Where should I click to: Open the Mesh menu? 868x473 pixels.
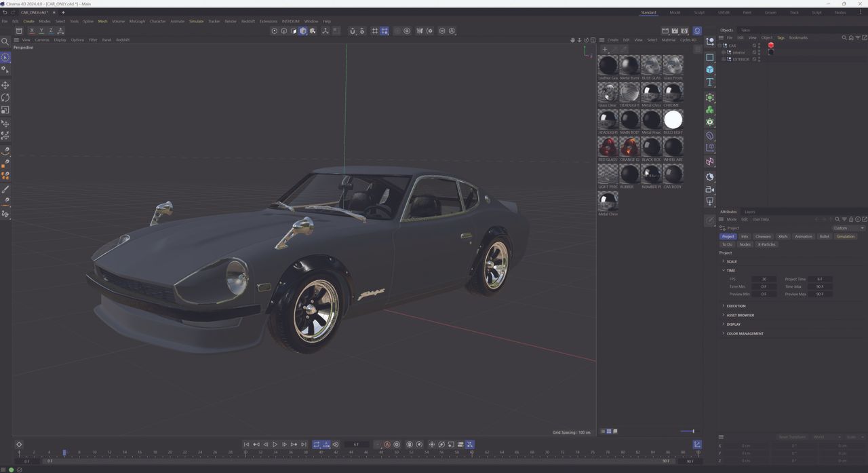tap(102, 21)
